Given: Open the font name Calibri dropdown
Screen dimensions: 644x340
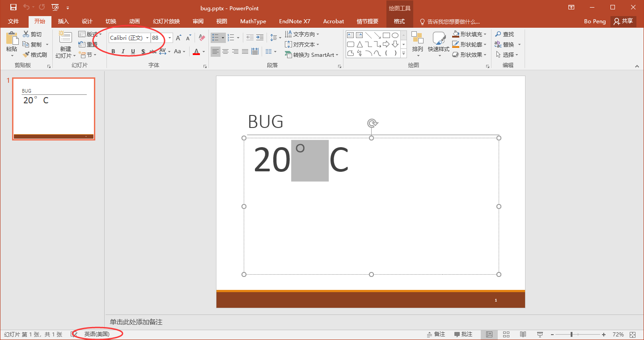Looking at the screenshot, I should pos(147,38).
